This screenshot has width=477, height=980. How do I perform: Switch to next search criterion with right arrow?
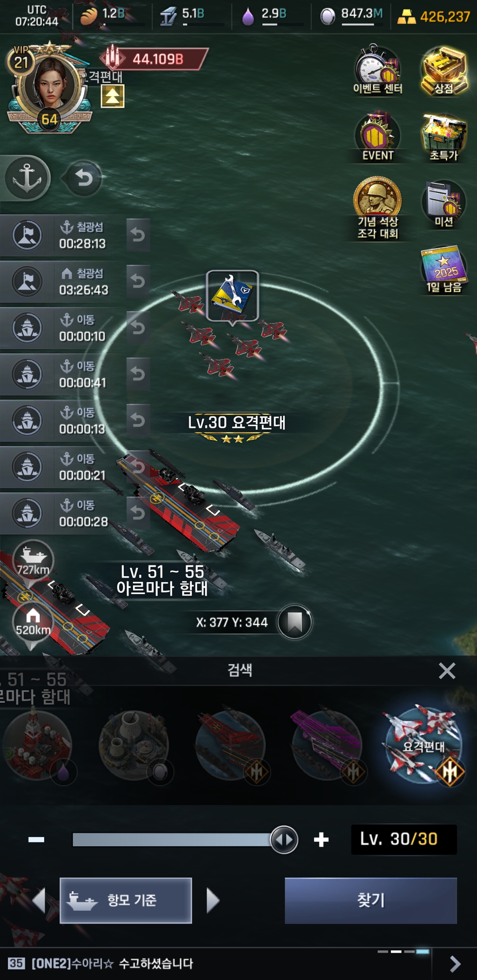point(213,901)
